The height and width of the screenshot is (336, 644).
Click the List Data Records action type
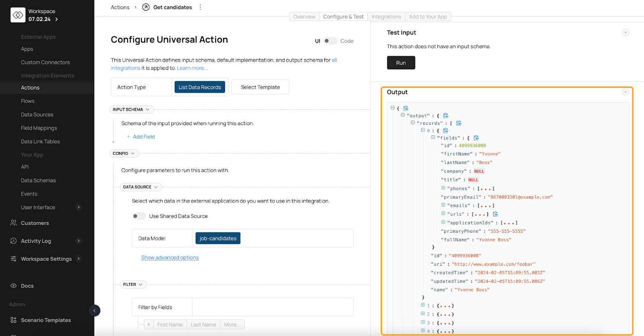click(x=200, y=87)
